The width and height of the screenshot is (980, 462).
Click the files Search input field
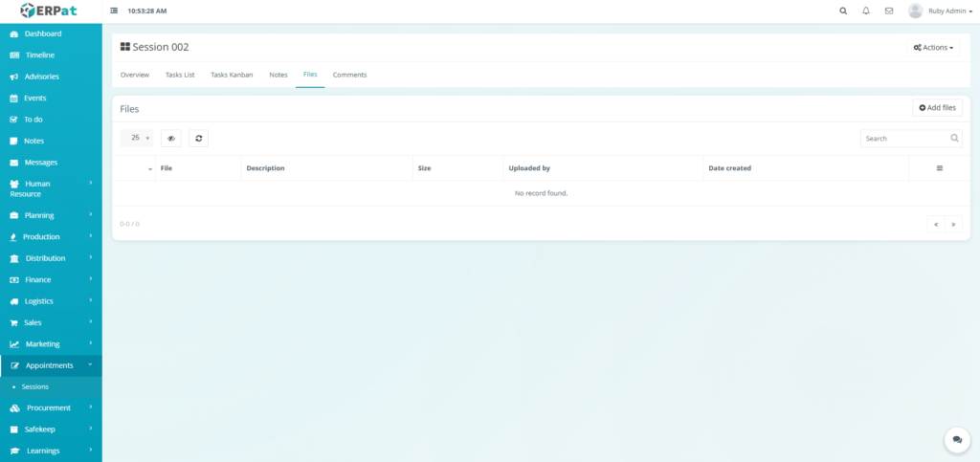point(905,139)
